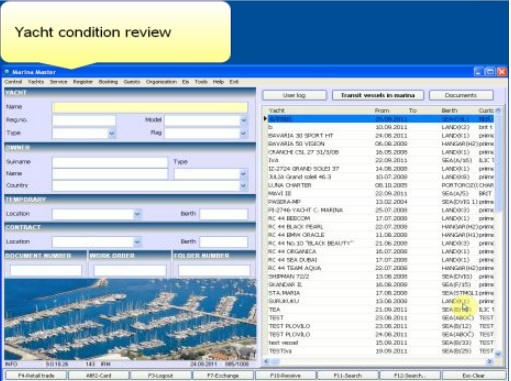Click the Reg.no. input field
The height and width of the screenshot is (381, 511).
tap(84, 120)
